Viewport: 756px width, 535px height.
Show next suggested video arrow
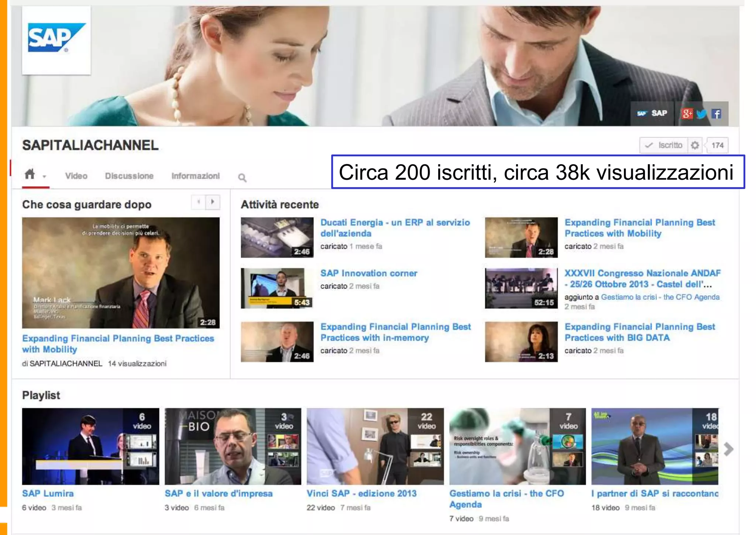click(x=213, y=202)
